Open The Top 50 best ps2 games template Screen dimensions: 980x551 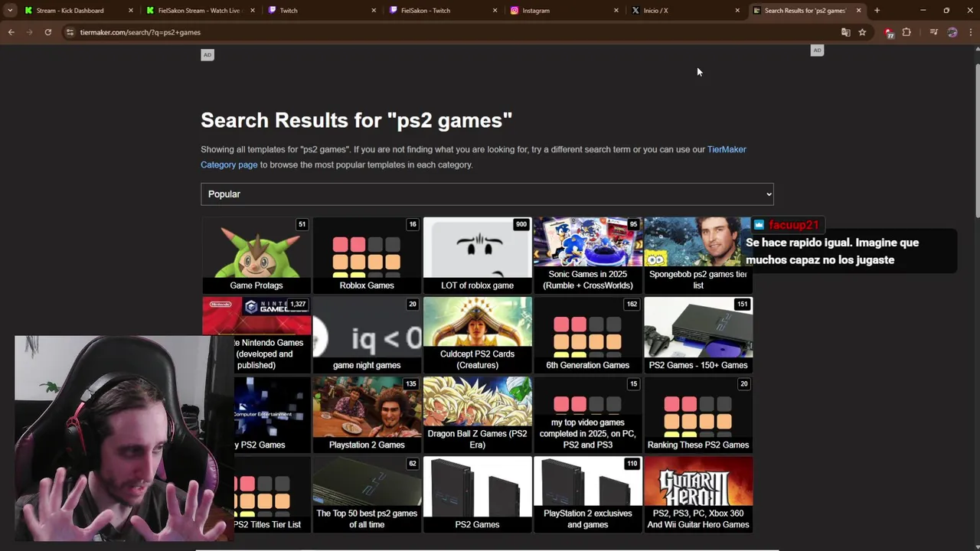[x=367, y=494]
